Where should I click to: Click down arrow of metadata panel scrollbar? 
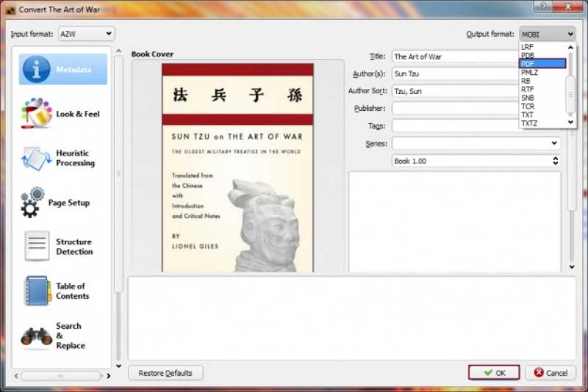[x=572, y=267]
